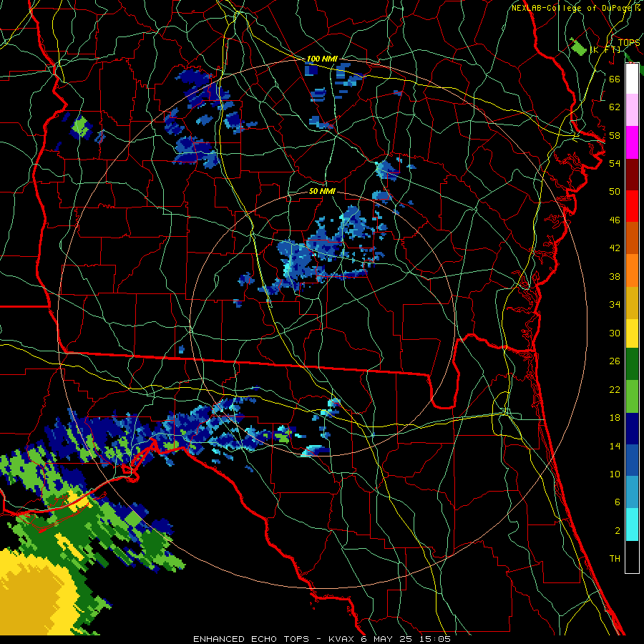The image size is (644, 644).
Task: Click the legend value '66'
Action: click(x=615, y=79)
